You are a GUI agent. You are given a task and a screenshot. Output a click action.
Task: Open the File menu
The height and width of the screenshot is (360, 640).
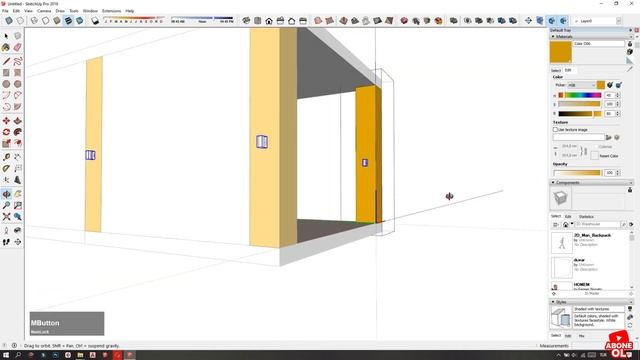pyautogui.click(x=5, y=11)
